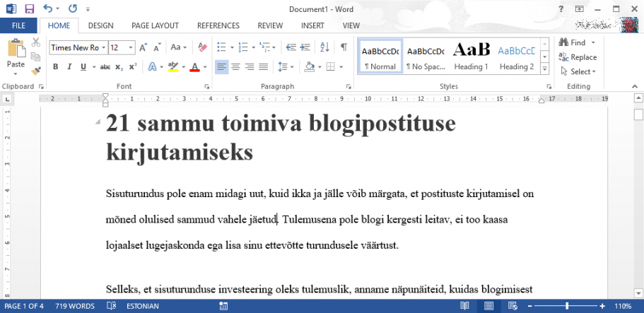Viewport: 644px width, 313px height.
Task: Expand the Styles gallery More button
Action: [x=545, y=69]
